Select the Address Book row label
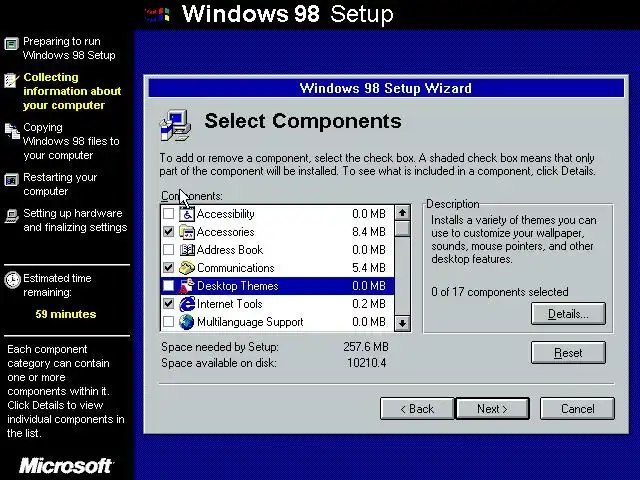The width and height of the screenshot is (640, 480). pos(230,250)
